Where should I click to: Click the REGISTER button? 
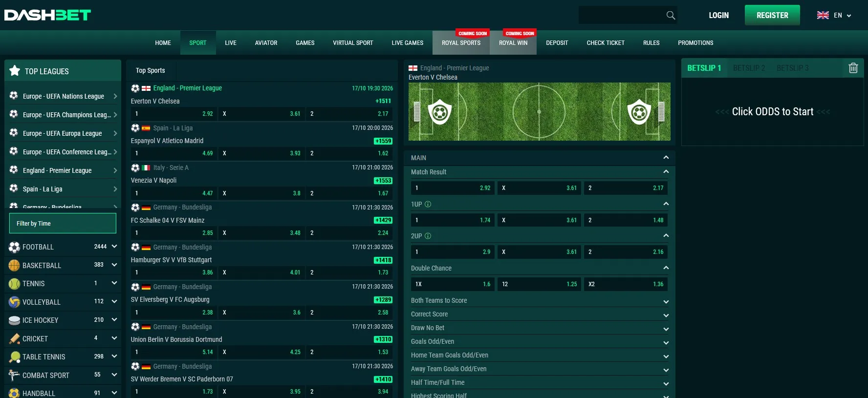click(x=772, y=15)
